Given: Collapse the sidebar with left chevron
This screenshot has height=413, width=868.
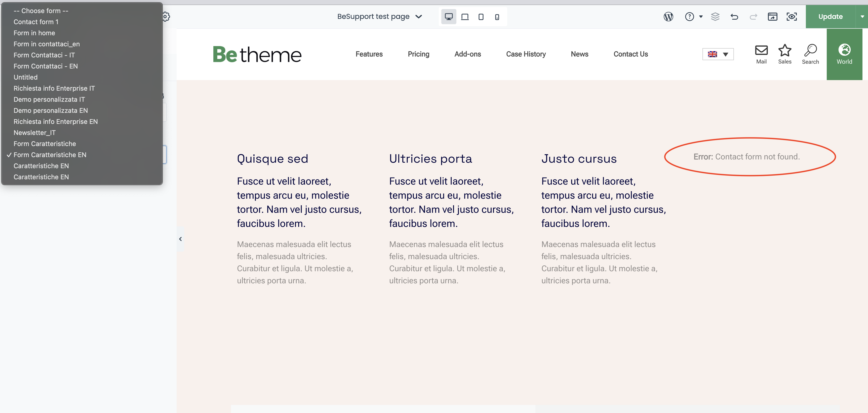Looking at the screenshot, I should click(x=180, y=239).
